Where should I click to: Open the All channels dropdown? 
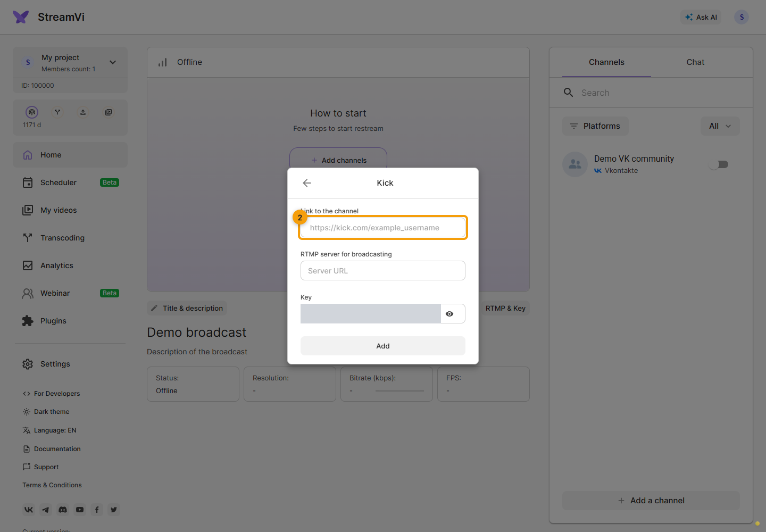(x=720, y=126)
